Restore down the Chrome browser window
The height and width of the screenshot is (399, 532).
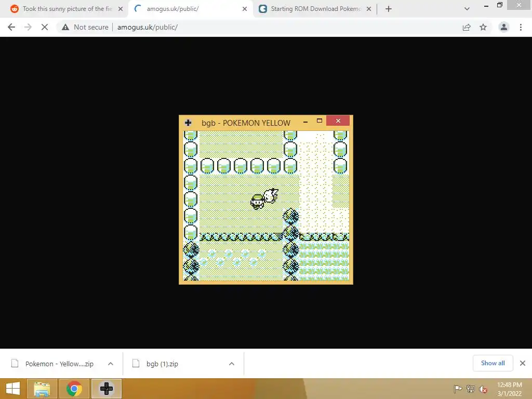tap(499, 5)
